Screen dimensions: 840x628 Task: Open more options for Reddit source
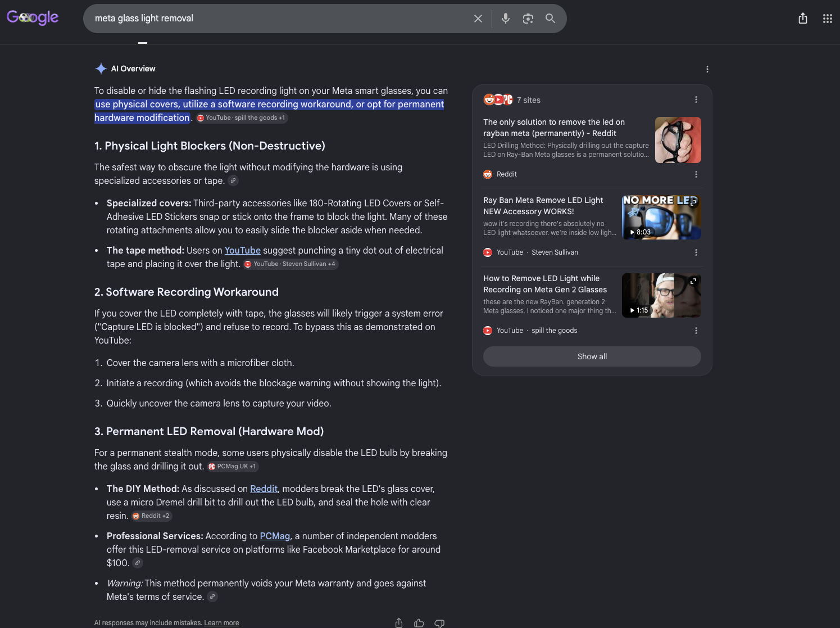tap(696, 174)
